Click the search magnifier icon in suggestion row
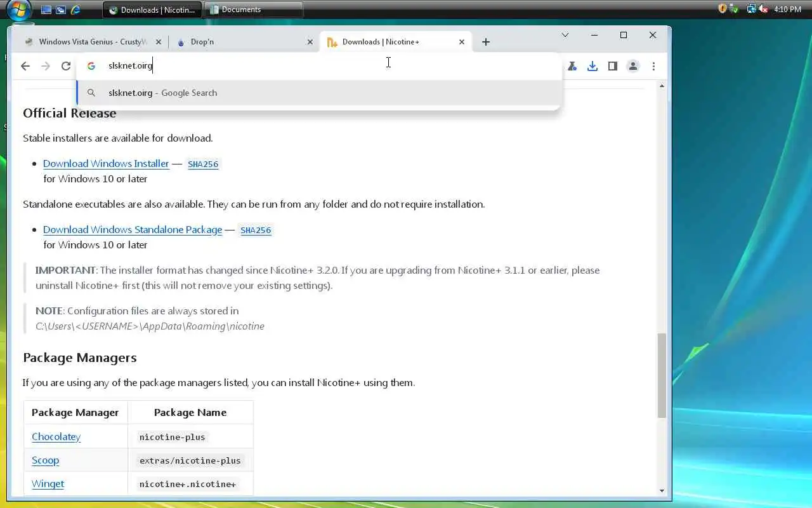This screenshot has width=812, height=508. (x=91, y=93)
